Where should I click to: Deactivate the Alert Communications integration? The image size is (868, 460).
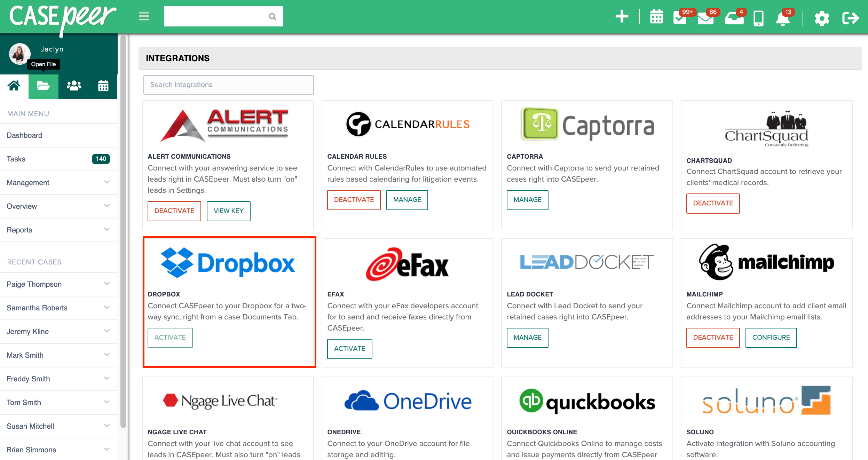tap(174, 211)
